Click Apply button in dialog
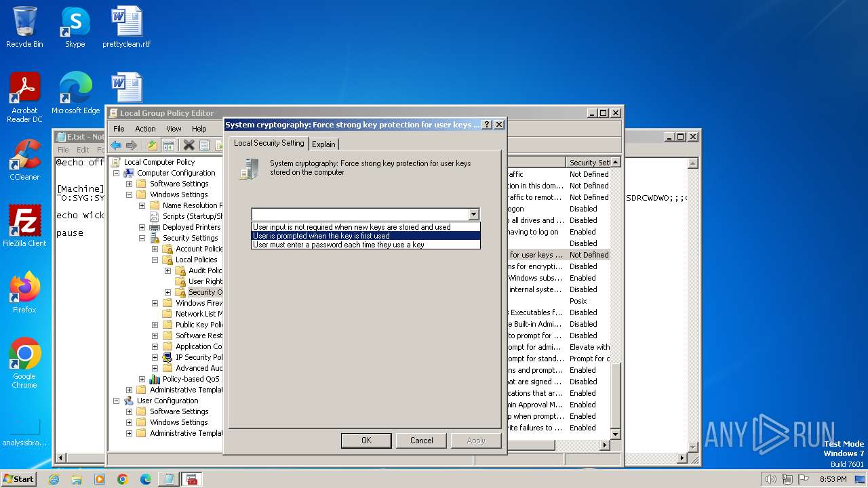 pos(476,441)
